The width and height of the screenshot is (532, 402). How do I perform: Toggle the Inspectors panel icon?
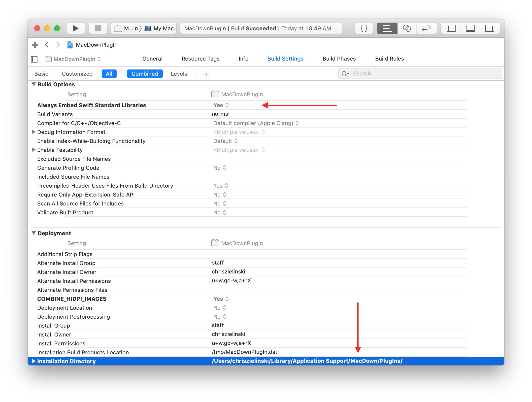pyautogui.click(x=490, y=28)
